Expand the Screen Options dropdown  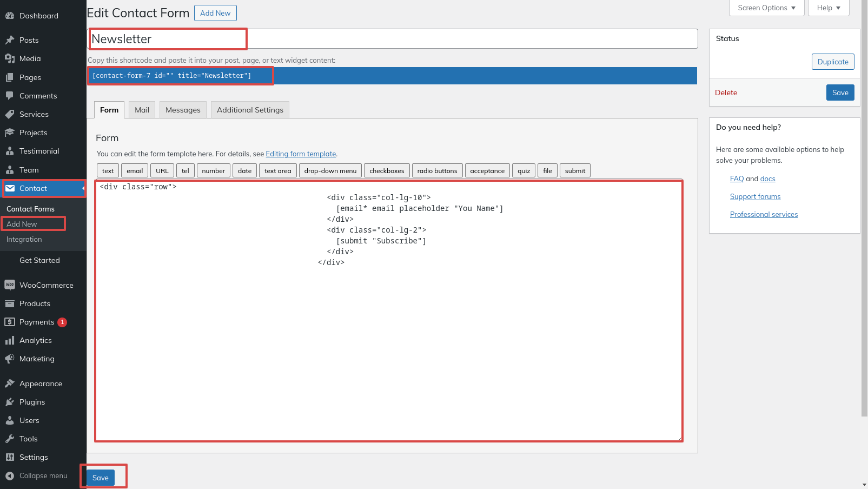pyautogui.click(x=766, y=8)
